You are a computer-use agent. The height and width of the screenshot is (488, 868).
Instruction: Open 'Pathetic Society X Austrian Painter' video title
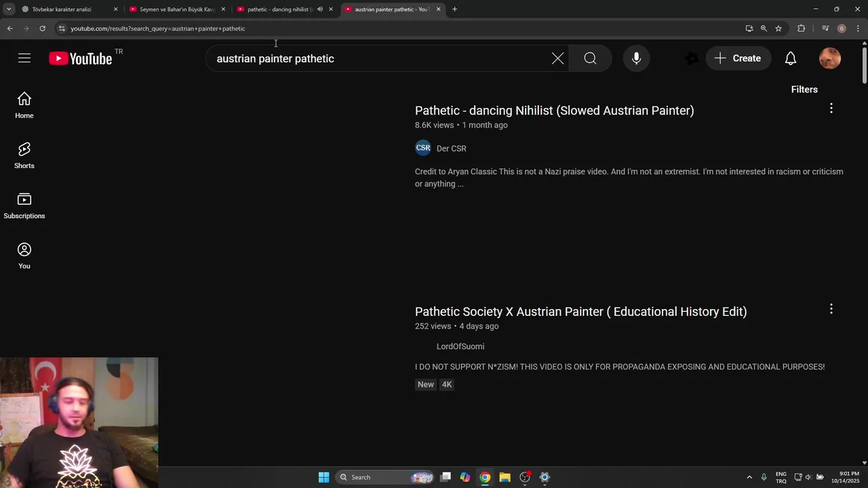[580, 312]
